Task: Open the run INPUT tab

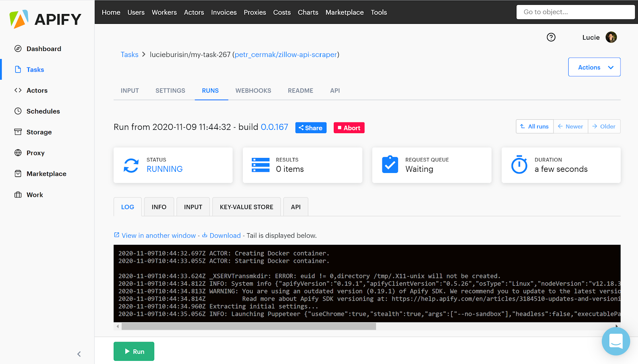Action: [193, 207]
